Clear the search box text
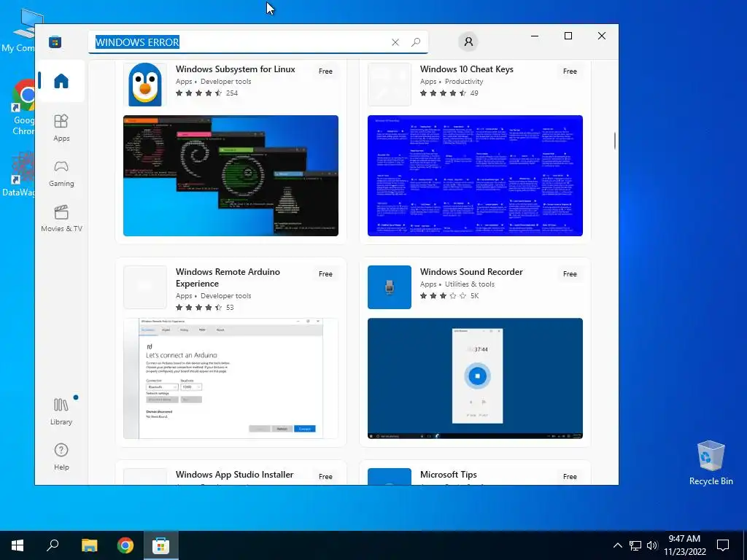Screen dimensions: 747x560 [395, 42]
